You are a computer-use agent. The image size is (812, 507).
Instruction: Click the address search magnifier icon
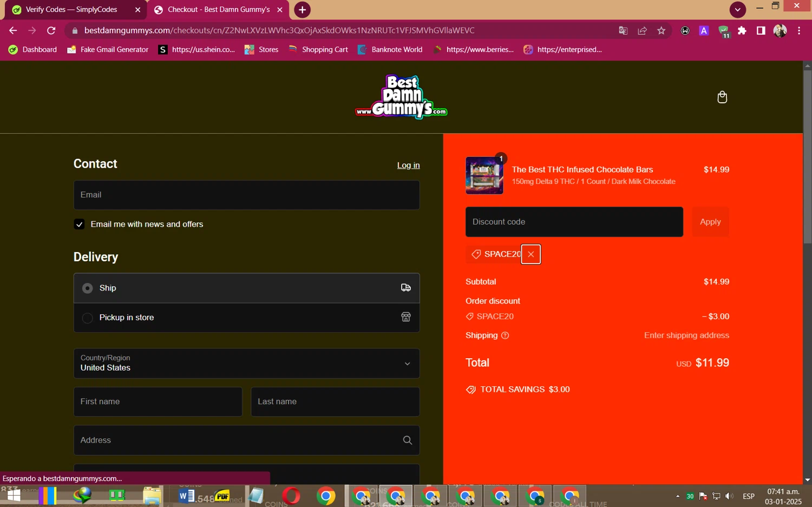tap(408, 440)
